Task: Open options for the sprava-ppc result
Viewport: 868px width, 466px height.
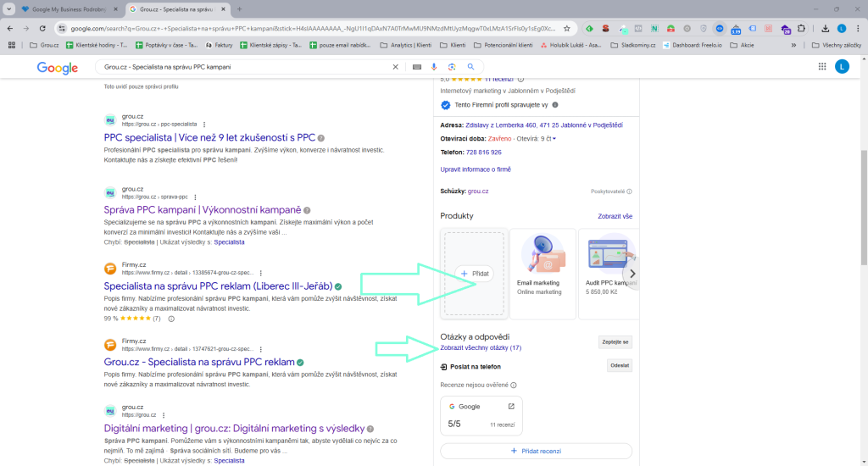Action: [196, 197]
